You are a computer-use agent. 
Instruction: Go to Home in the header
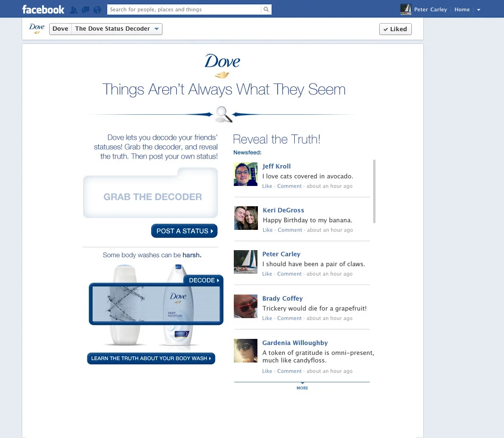[x=462, y=9]
